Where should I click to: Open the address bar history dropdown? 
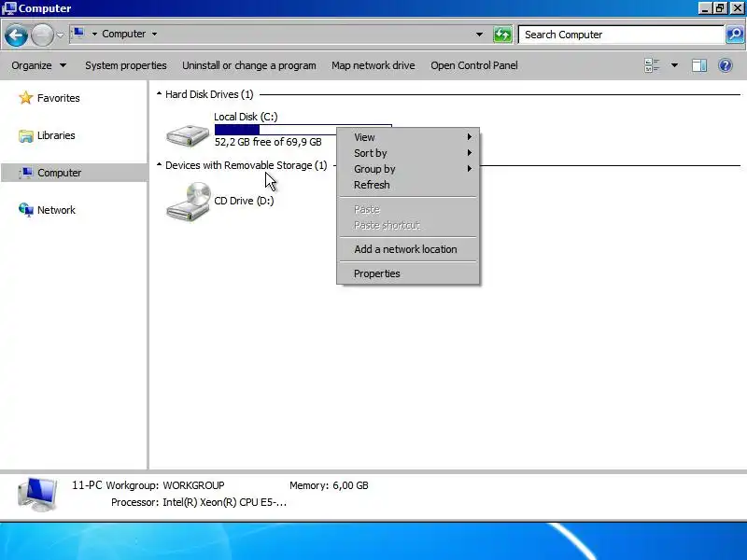point(479,35)
